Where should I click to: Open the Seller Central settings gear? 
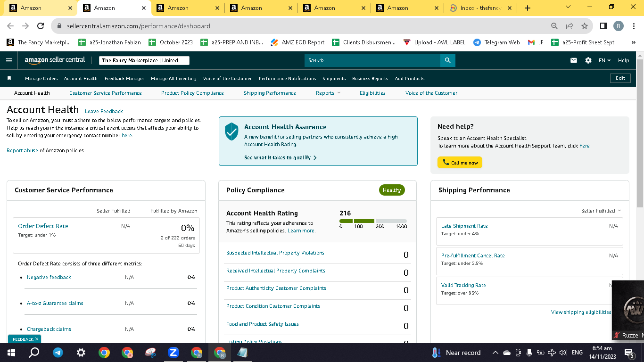click(588, 60)
